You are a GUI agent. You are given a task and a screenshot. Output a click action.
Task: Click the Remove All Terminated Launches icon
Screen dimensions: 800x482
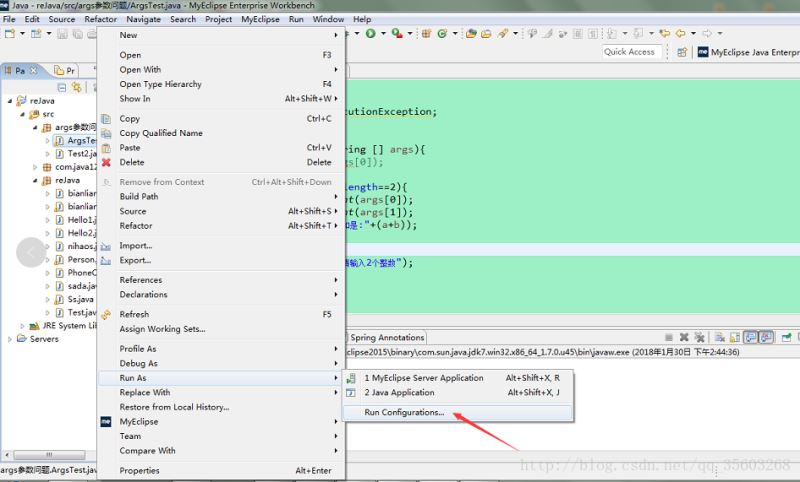coord(700,338)
